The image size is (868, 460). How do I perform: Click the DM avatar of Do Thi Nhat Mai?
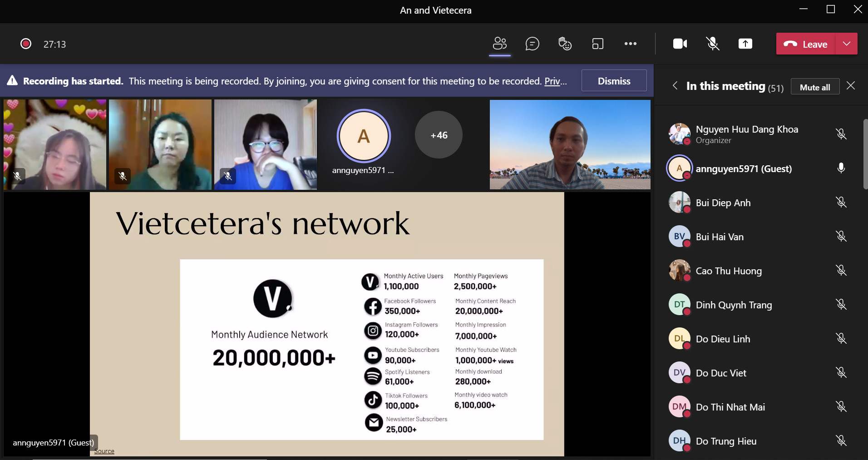[679, 406]
